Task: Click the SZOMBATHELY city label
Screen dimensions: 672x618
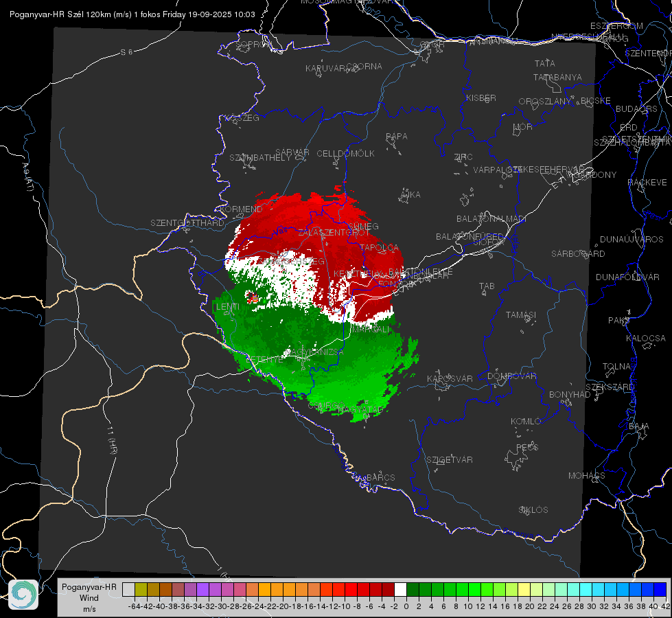Action: pyautogui.click(x=259, y=158)
